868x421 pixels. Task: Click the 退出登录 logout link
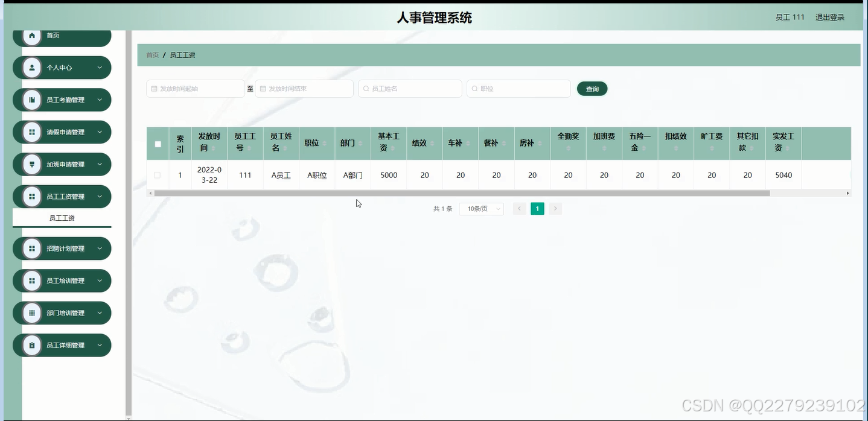tap(830, 17)
